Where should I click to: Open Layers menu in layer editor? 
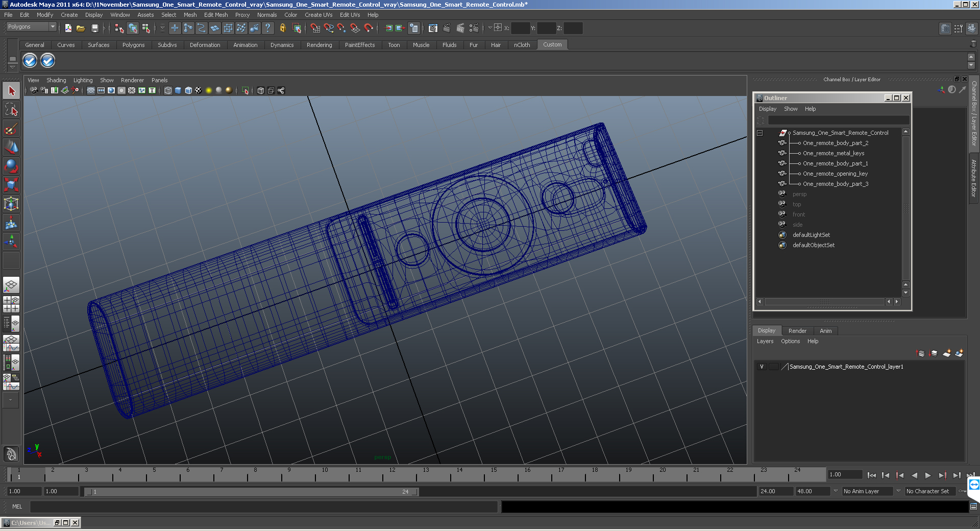point(765,341)
